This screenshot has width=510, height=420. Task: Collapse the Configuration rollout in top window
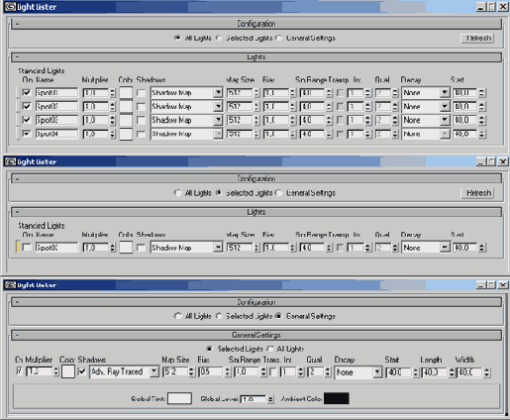17,24
